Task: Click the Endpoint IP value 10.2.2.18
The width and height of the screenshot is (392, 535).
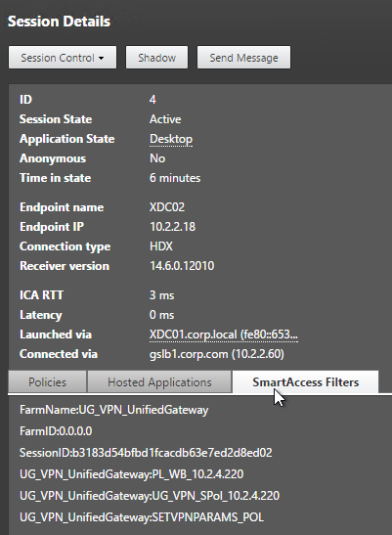Action: pyautogui.click(x=173, y=227)
